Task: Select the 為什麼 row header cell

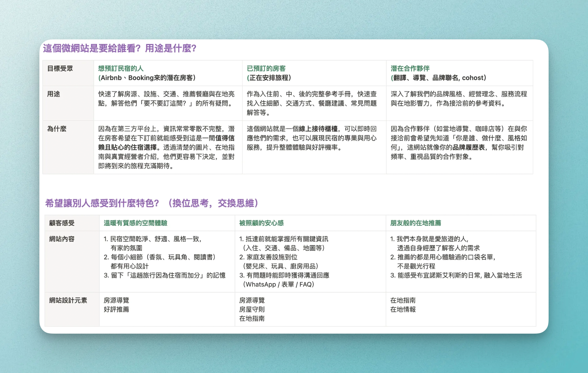Action: click(68, 147)
